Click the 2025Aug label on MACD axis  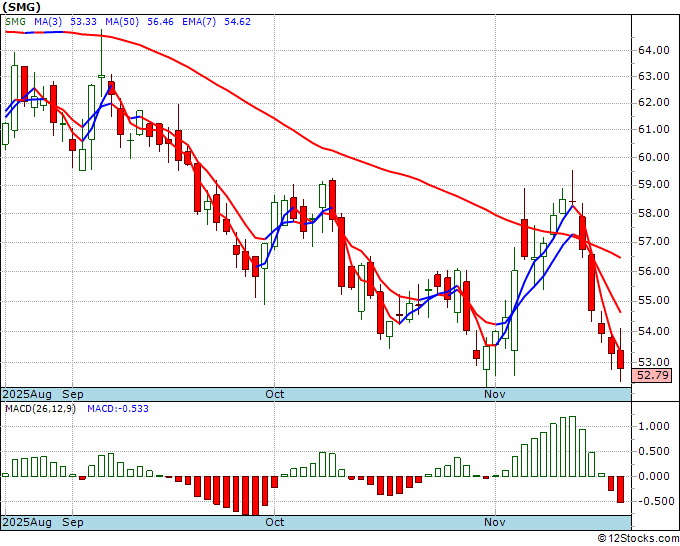tap(27, 522)
